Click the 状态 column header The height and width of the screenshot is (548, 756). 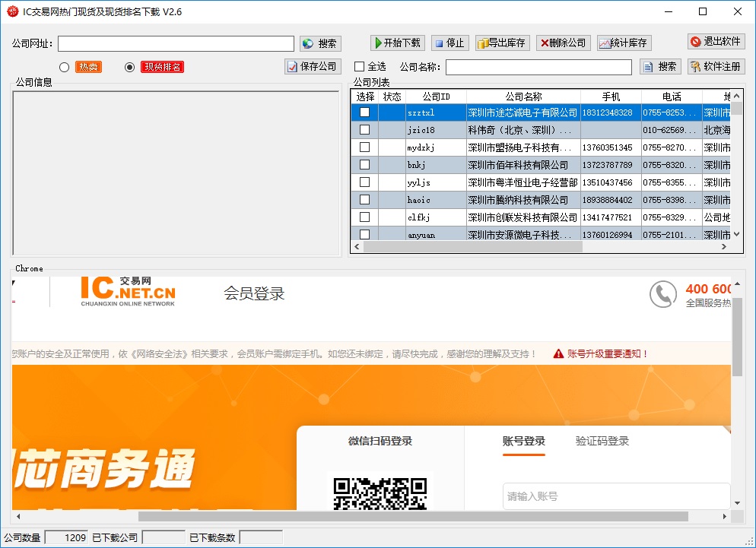pos(392,97)
